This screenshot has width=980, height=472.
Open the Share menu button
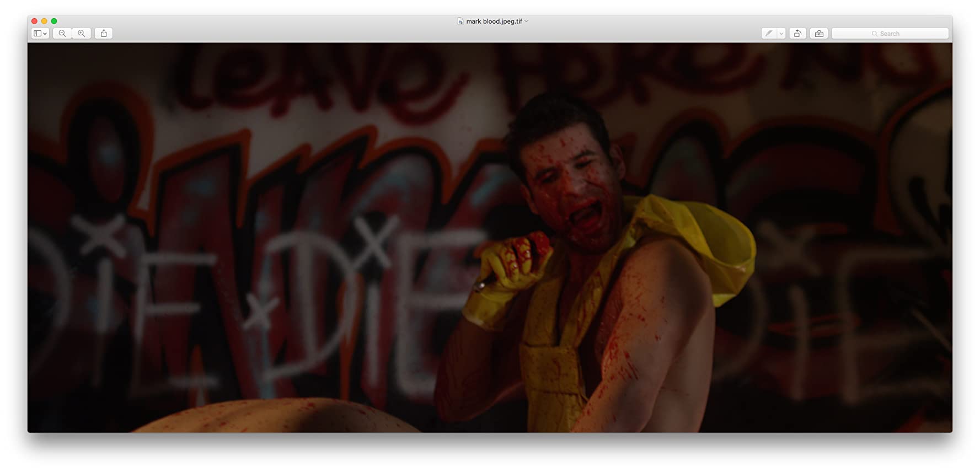point(104,34)
